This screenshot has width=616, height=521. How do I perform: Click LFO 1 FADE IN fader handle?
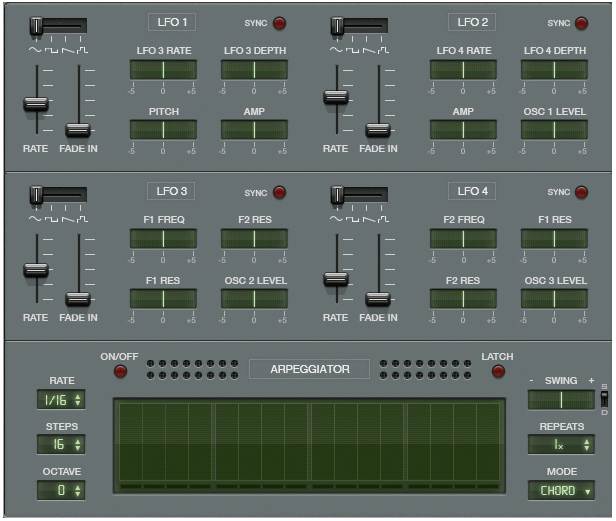(x=78, y=130)
